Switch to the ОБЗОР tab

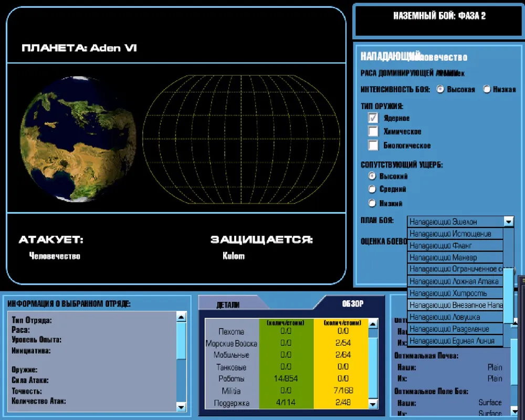(352, 303)
